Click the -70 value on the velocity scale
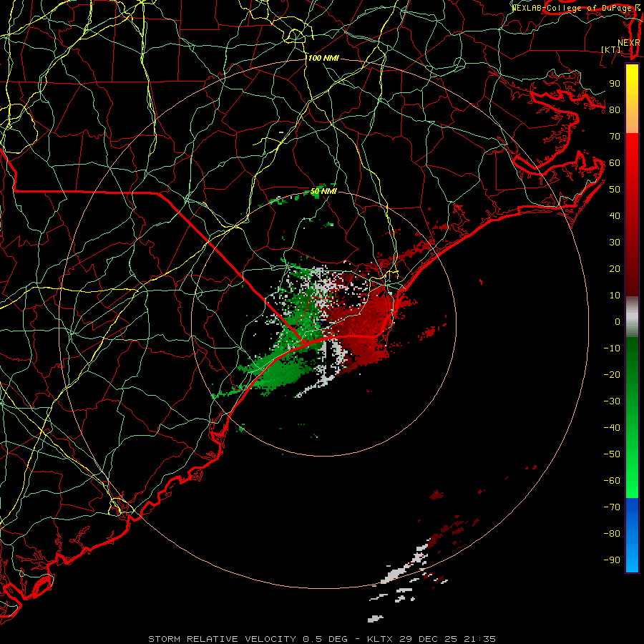 point(612,507)
